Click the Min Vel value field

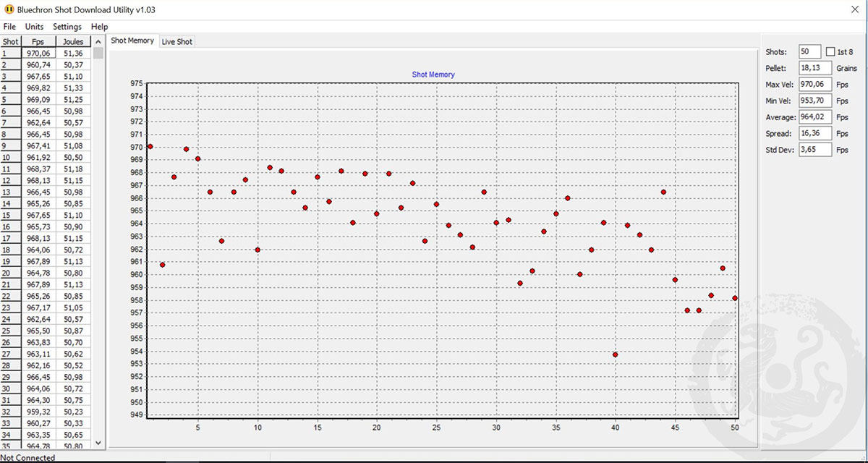(x=814, y=101)
